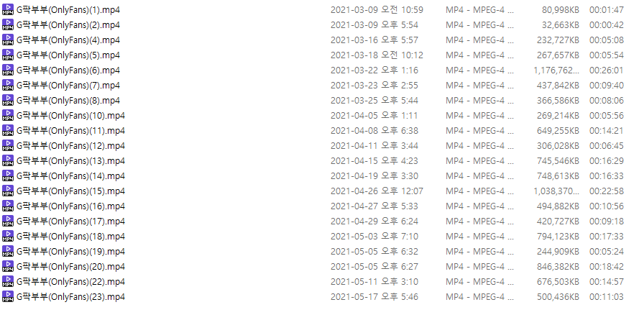Select the MP4 icon next to (8).mp4
644x315 pixels.
tap(8, 100)
